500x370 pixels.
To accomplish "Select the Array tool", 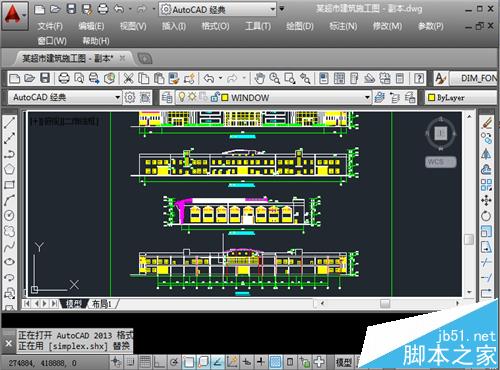I will (487, 185).
